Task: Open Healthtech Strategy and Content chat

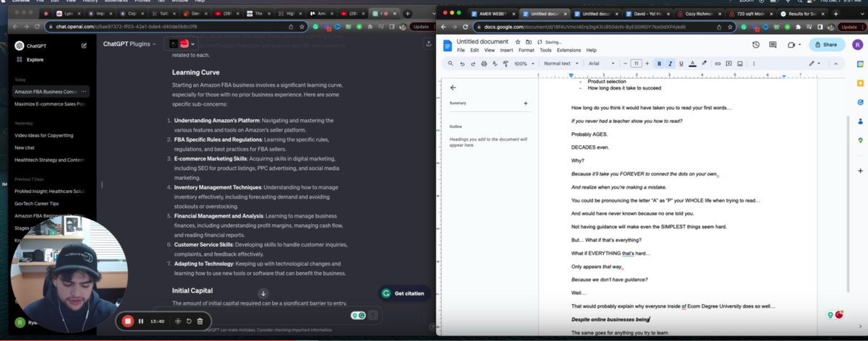Action: pos(49,160)
